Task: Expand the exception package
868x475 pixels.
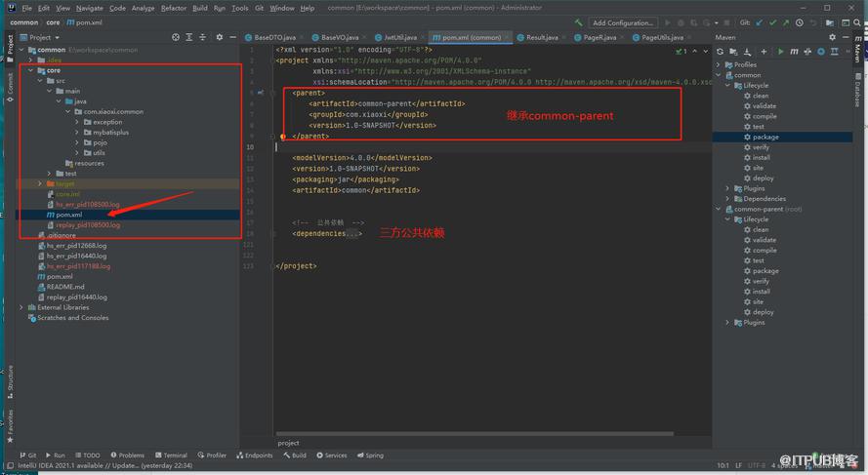Action: click(x=77, y=122)
